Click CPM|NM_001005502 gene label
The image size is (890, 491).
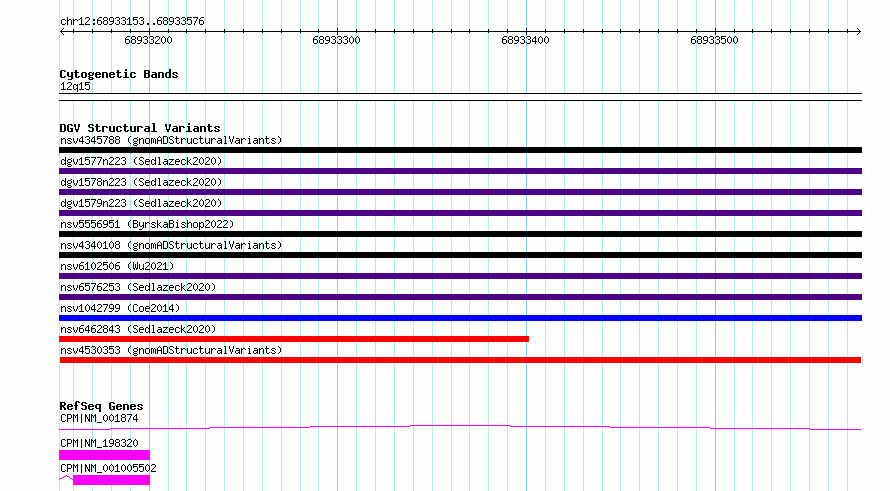click(x=108, y=468)
